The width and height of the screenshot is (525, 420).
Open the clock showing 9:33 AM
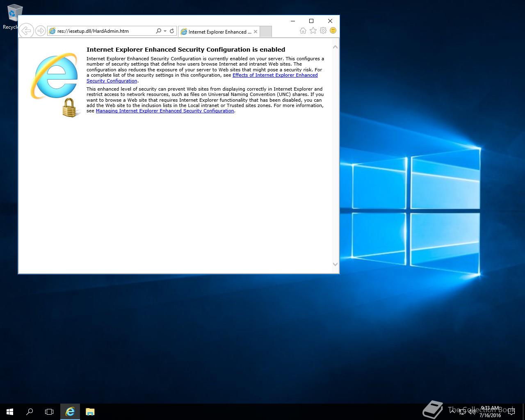click(x=490, y=412)
